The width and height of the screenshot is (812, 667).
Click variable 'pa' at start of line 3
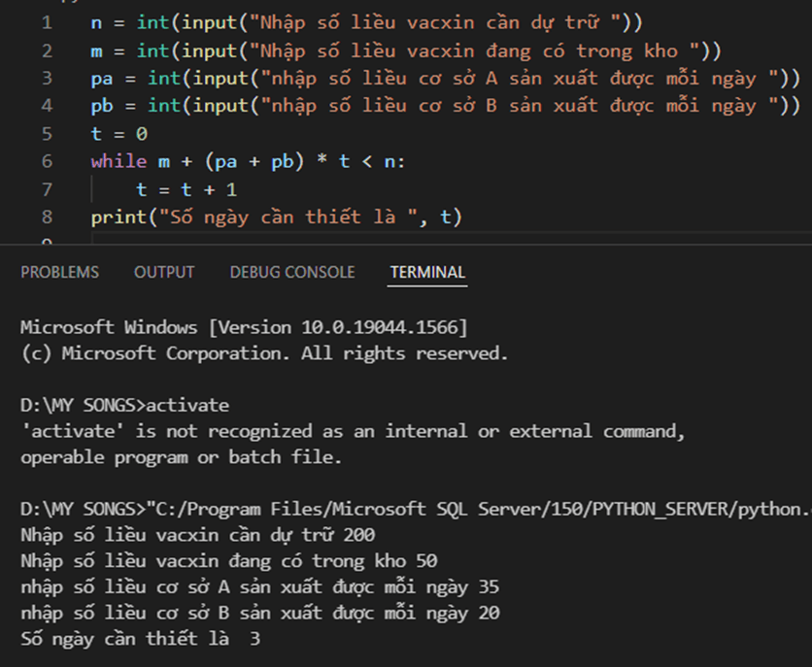(x=102, y=78)
